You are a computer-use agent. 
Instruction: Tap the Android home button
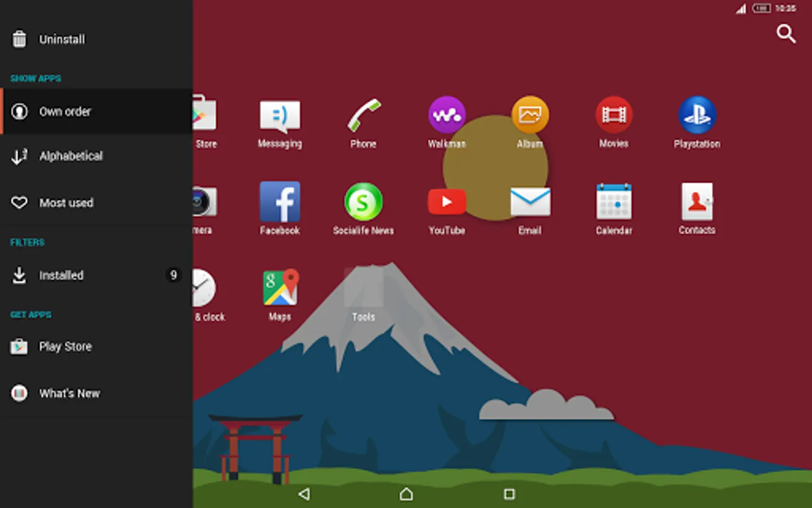tap(406, 494)
